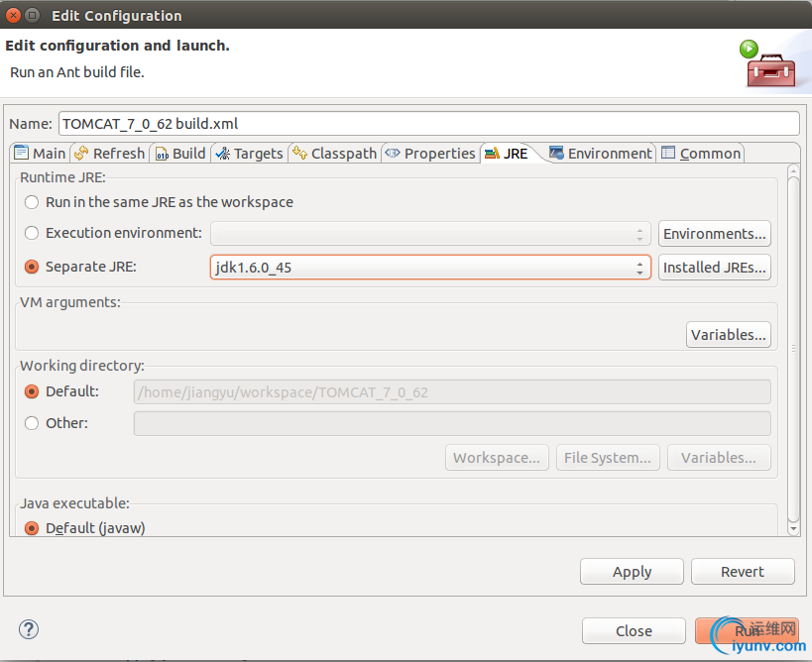
Task: Click the Main tab document icon
Action: click(21, 153)
